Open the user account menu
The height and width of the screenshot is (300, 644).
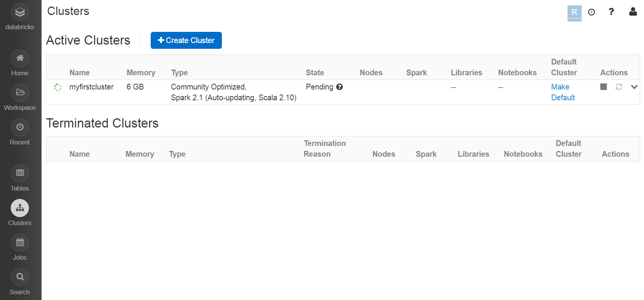click(633, 12)
